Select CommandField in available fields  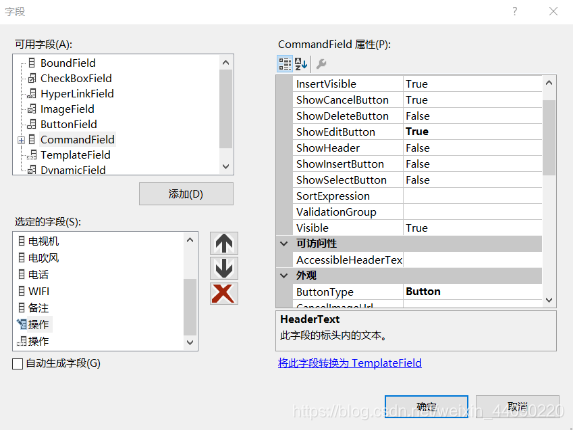coord(77,139)
